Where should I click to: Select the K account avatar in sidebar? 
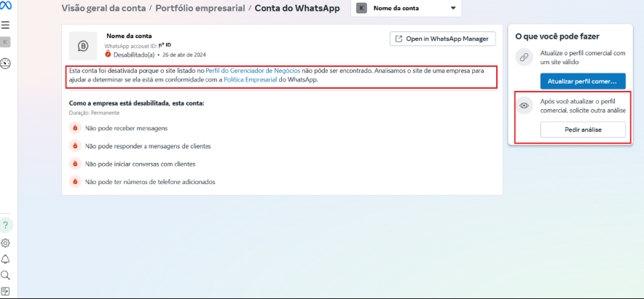[x=5, y=42]
